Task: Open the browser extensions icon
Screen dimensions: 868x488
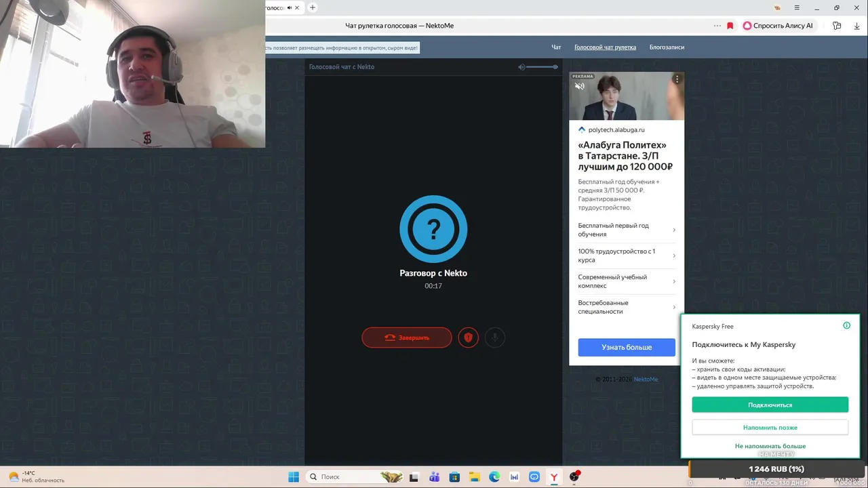Action: coord(837,26)
